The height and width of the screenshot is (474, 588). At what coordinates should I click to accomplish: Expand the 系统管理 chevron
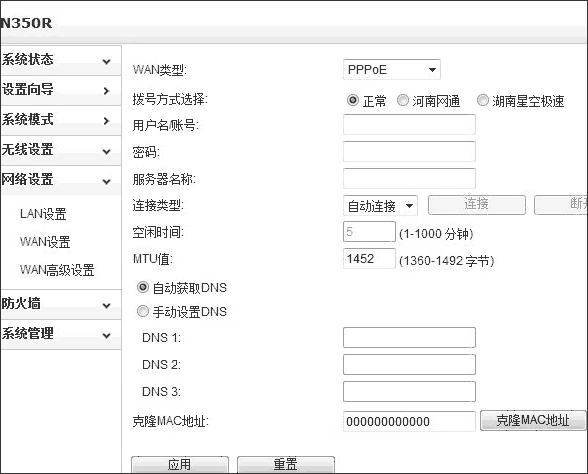[106, 335]
